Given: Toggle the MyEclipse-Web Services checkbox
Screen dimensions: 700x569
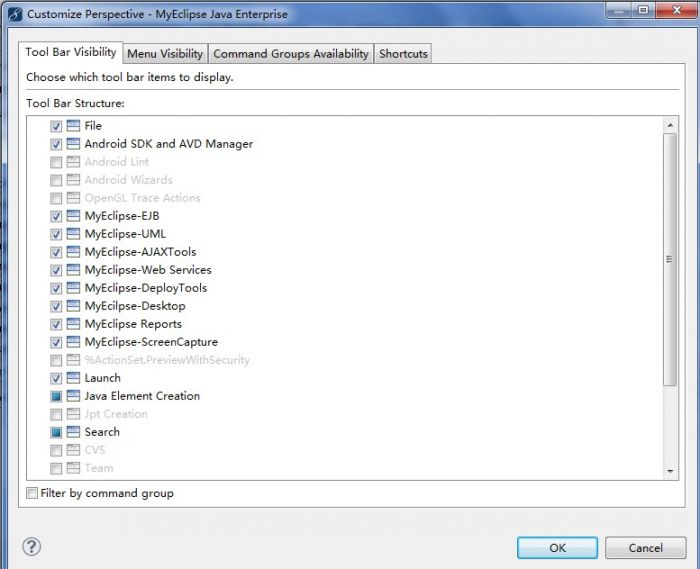Looking at the screenshot, I should 56,270.
